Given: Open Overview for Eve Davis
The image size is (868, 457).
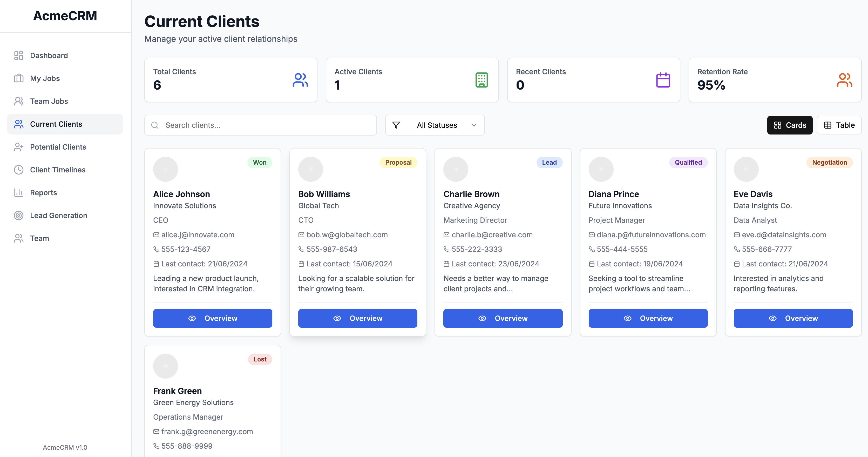Looking at the screenshot, I should point(793,319).
